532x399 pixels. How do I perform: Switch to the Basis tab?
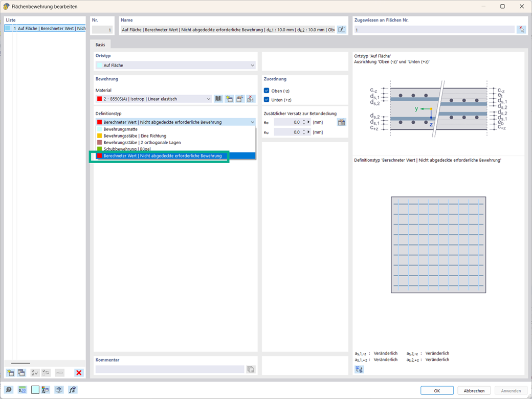click(x=100, y=45)
